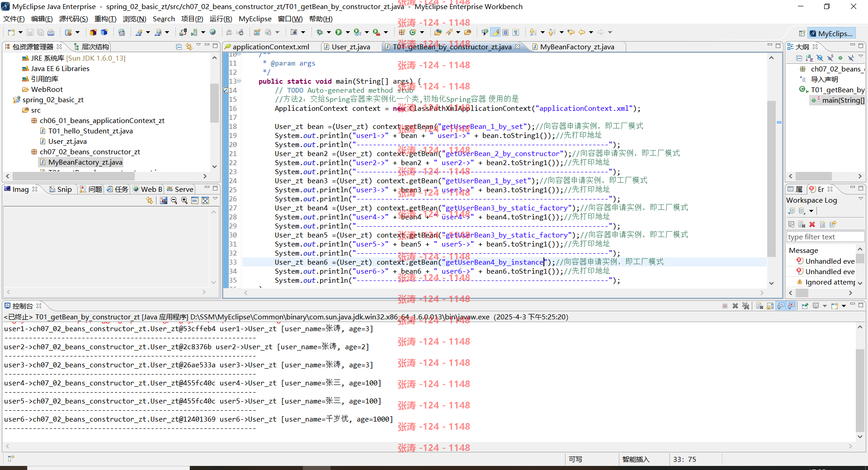Click the Print toolbar icon
This screenshot has width=868, height=470.
[x=51, y=32]
